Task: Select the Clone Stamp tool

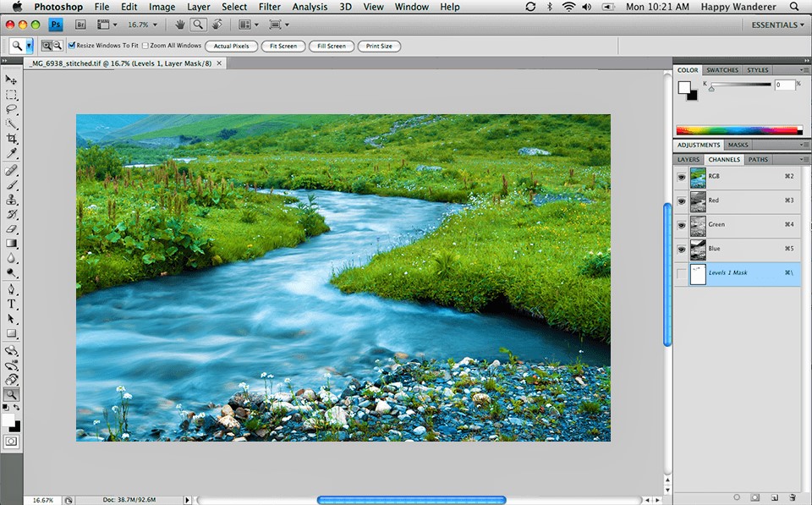Action: [x=12, y=200]
